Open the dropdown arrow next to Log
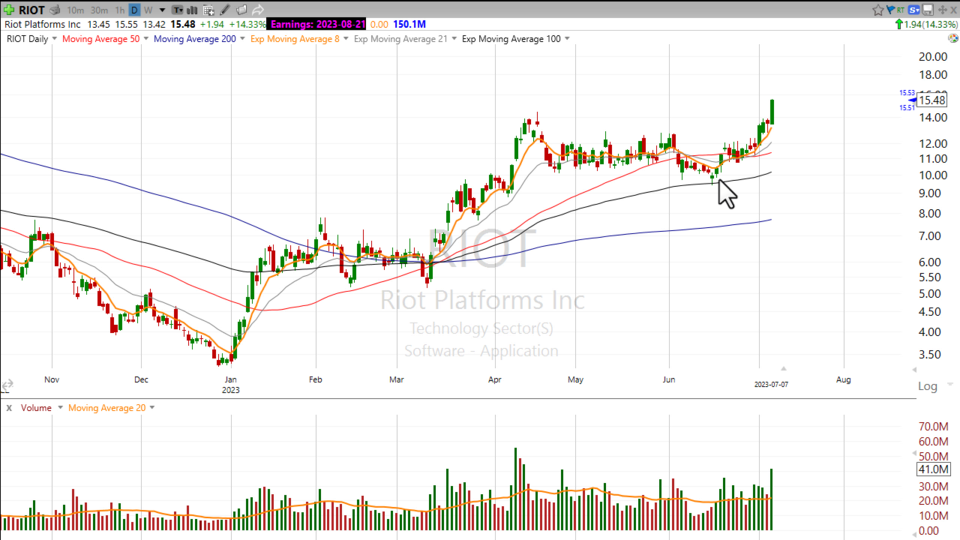Screen dimensions: 960x540 click(950, 384)
